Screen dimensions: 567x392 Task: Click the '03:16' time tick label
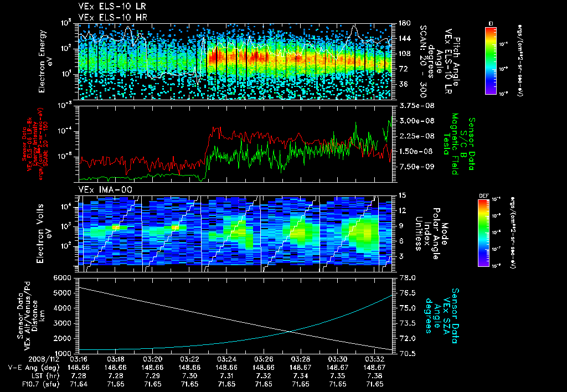click(79, 359)
